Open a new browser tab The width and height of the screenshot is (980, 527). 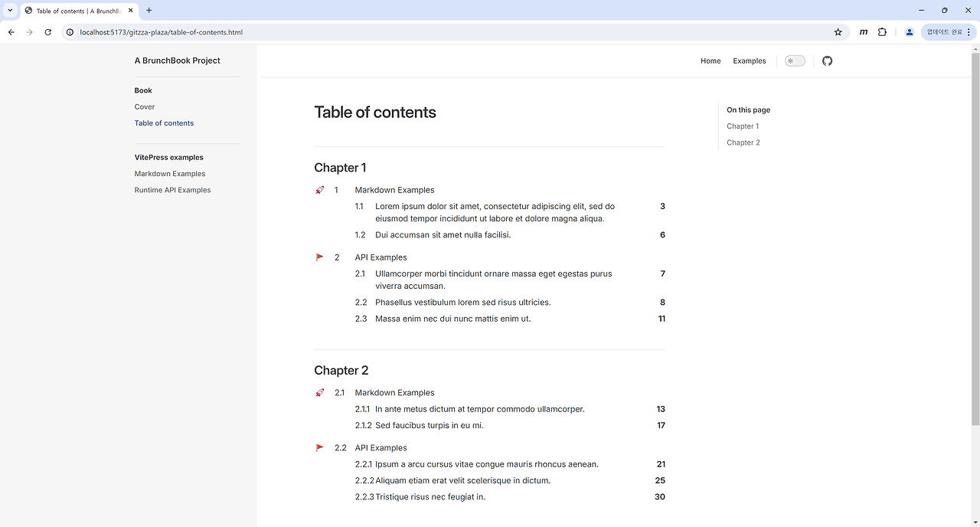point(149,11)
